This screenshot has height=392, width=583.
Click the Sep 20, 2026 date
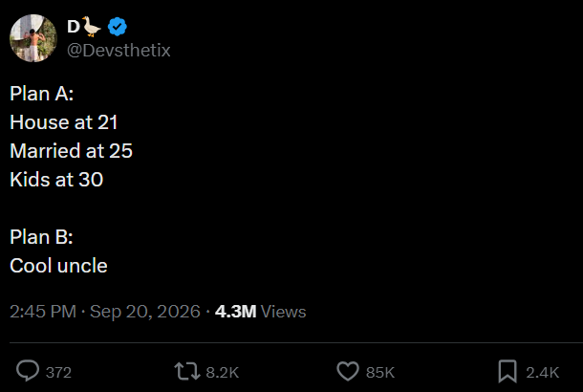click(x=145, y=312)
